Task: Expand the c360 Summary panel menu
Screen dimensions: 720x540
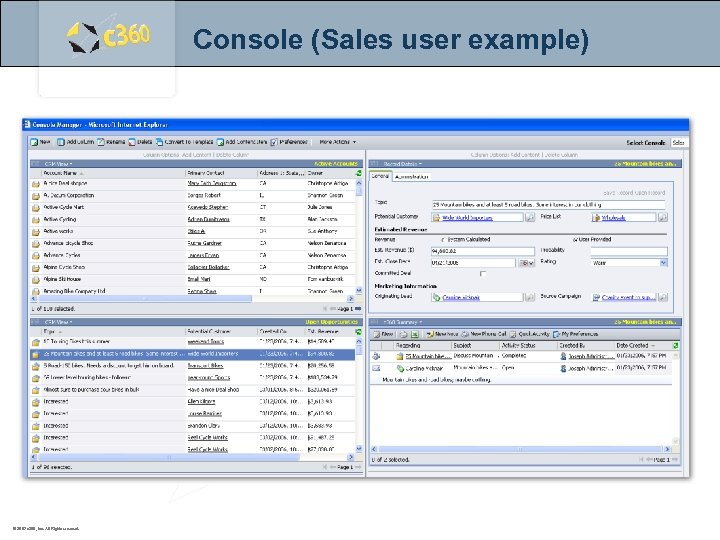Action: (402, 322)
